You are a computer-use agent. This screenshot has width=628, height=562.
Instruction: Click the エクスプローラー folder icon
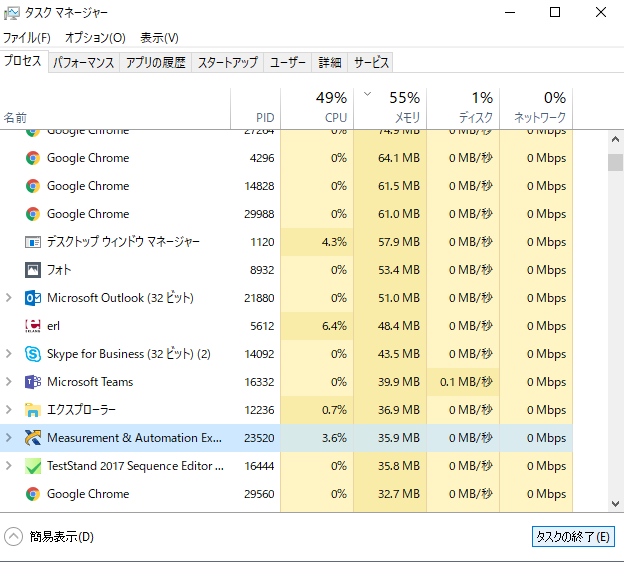pos(33,410)
